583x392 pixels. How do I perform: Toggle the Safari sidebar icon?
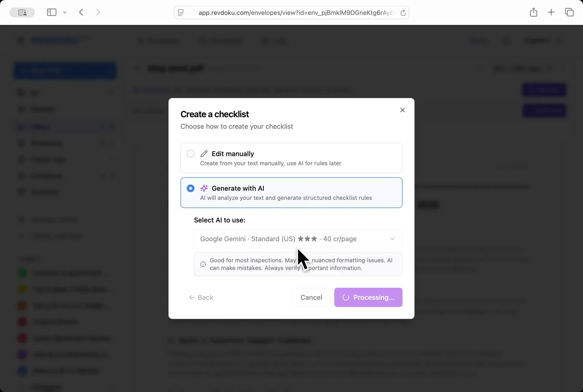tap(51, 12)
